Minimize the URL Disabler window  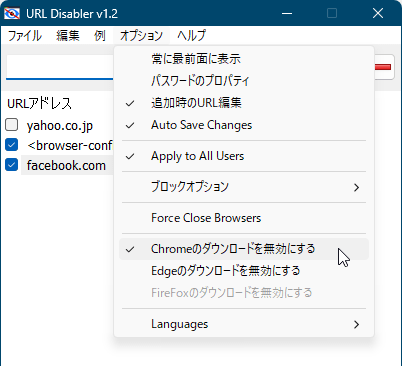(287, 14)
